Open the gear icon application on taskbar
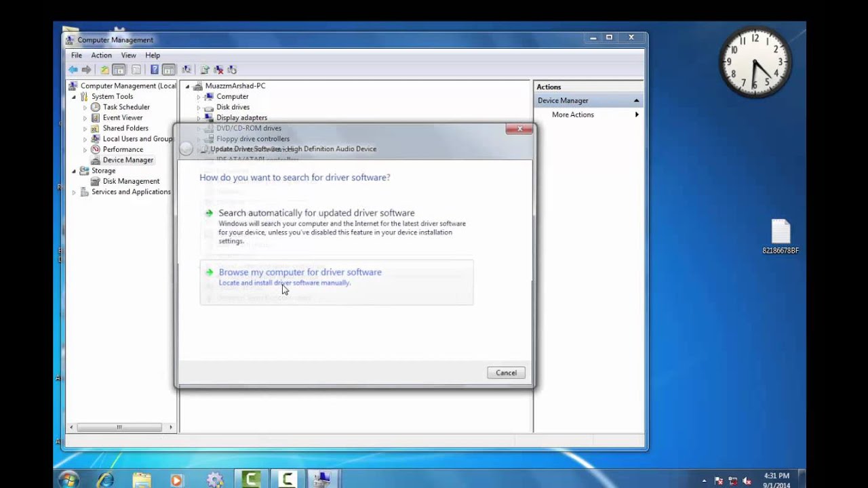This screenshot has height=488, width=868. [215, 480]
